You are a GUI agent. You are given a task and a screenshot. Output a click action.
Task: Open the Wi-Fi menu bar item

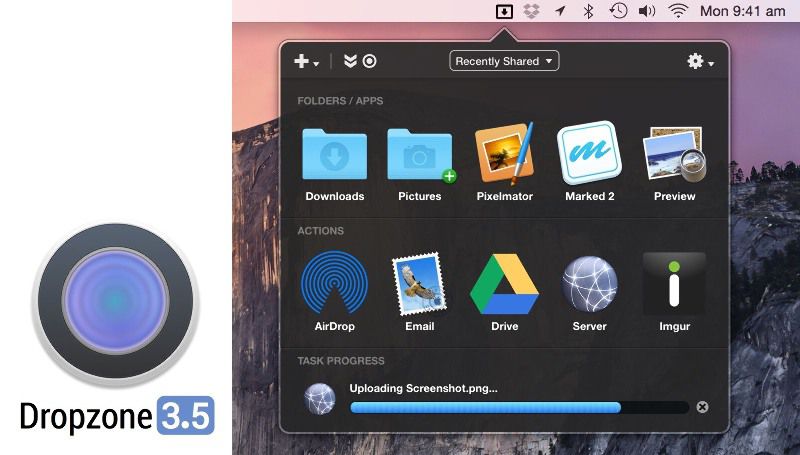pos(678,11)
